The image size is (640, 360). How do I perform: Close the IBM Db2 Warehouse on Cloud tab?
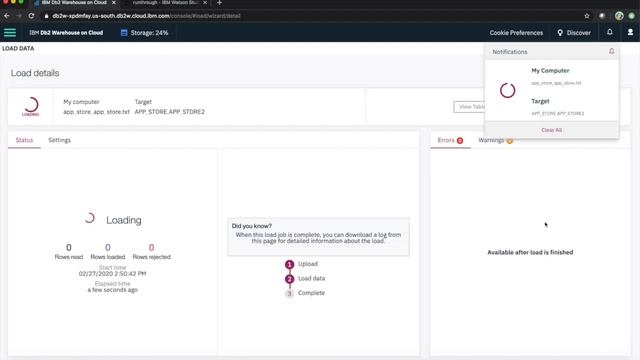pyautogui.click(x=114, y=3)
